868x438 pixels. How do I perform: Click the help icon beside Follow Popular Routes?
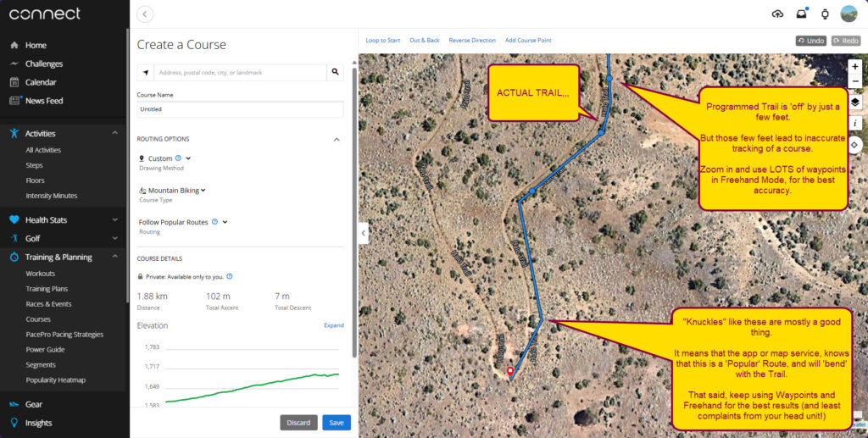214,222
